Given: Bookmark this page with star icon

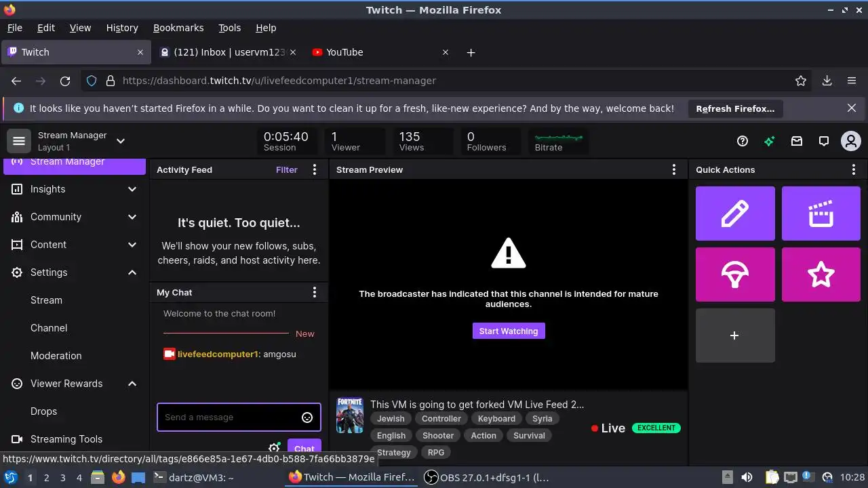Looking at the screenshot, I should [x=801, y=81].
